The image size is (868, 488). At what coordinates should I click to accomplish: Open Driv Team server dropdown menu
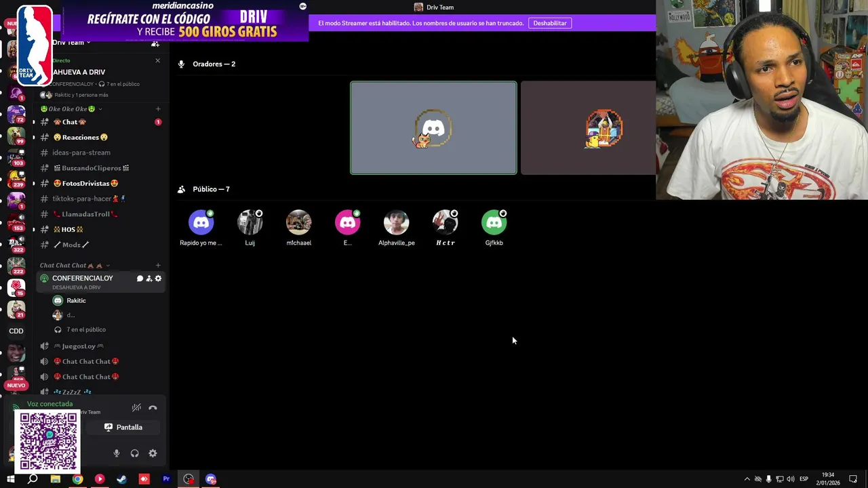(x=71, y=43)
